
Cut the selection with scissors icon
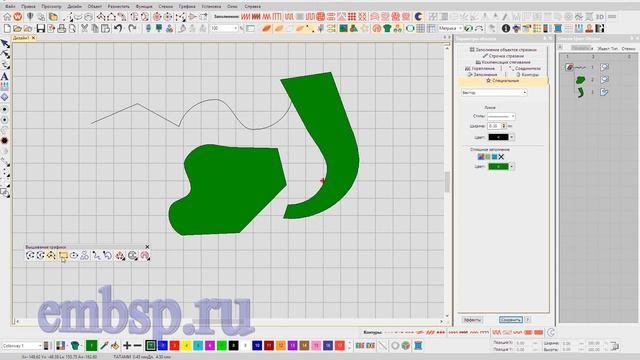[x=84, y=28]
